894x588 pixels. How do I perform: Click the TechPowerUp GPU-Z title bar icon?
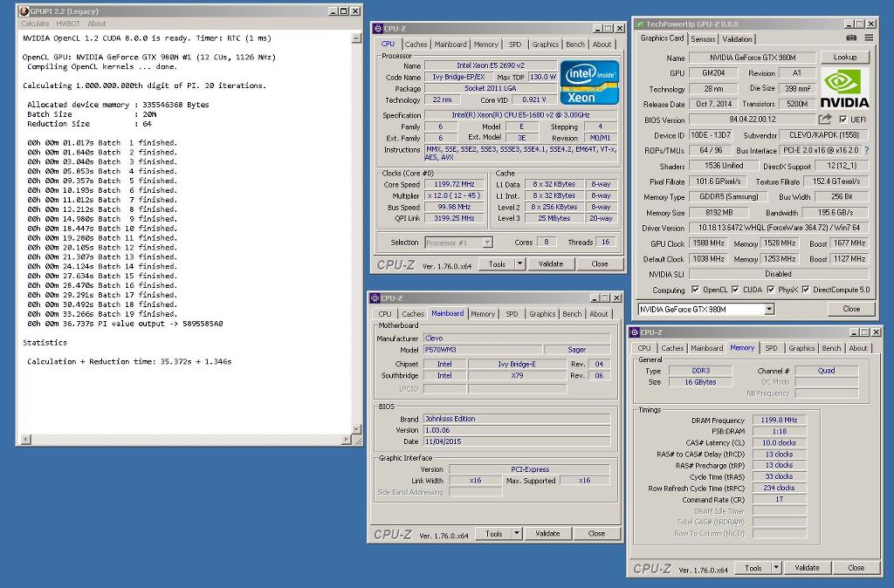640,24
